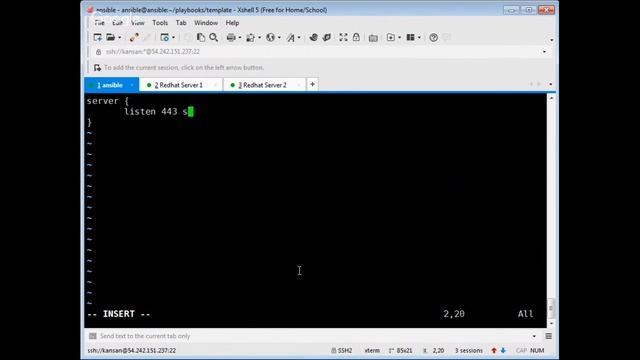Click the xterm status bar entry
The width and height of the screenshot is (640, 360).
coord(372,351)
